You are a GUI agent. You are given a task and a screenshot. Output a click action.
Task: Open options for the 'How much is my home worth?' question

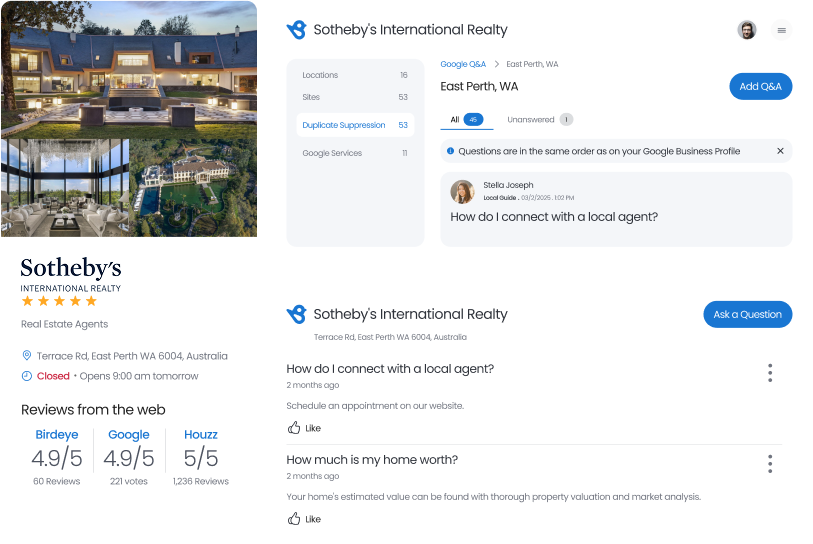pos(770,464)
